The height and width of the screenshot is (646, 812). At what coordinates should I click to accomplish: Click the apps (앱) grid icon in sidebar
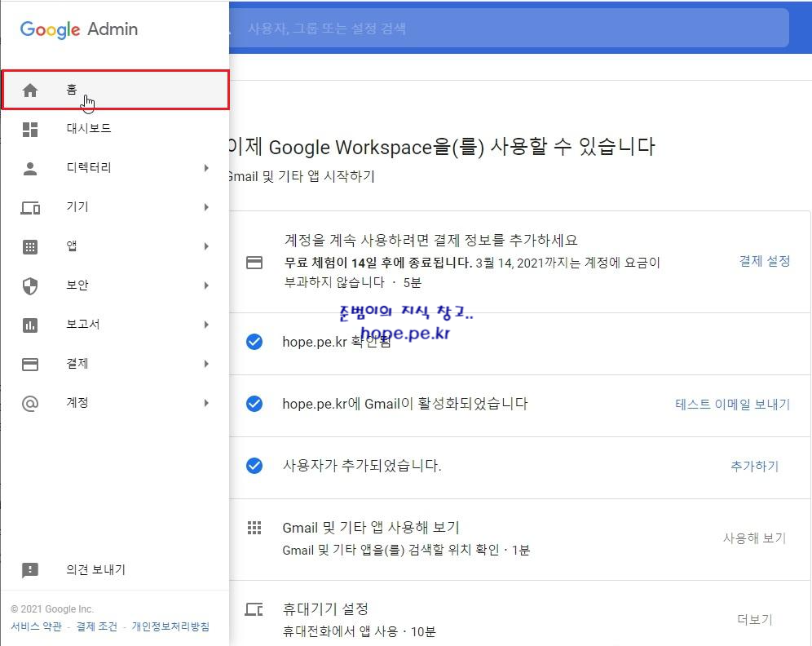30,247
